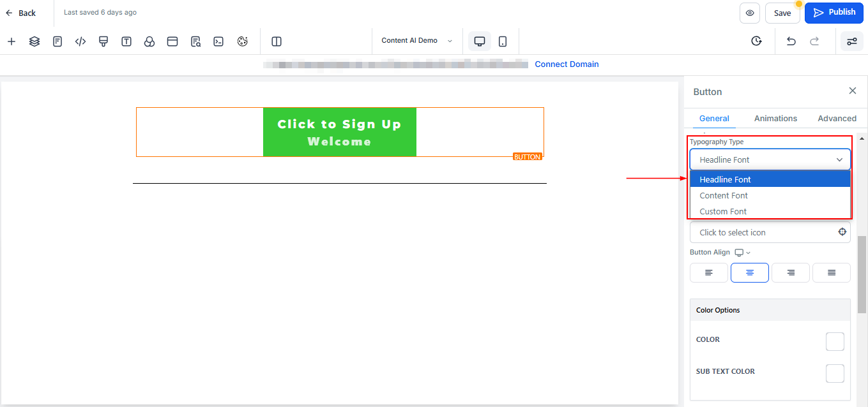The height and width of the screenshot is (407, 868).
Task: Open the layers panel icon
Action: (34, 41)
